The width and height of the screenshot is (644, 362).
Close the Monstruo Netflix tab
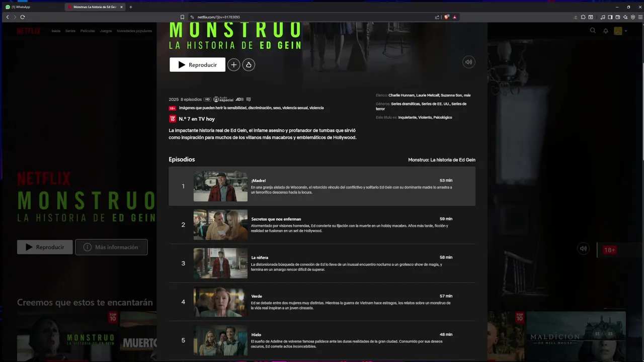(121, 7)
